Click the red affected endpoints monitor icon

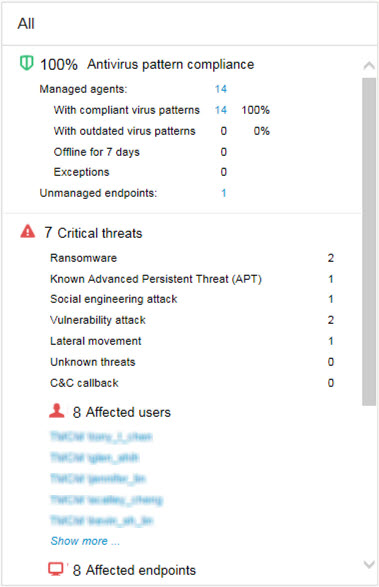point(56,569)
